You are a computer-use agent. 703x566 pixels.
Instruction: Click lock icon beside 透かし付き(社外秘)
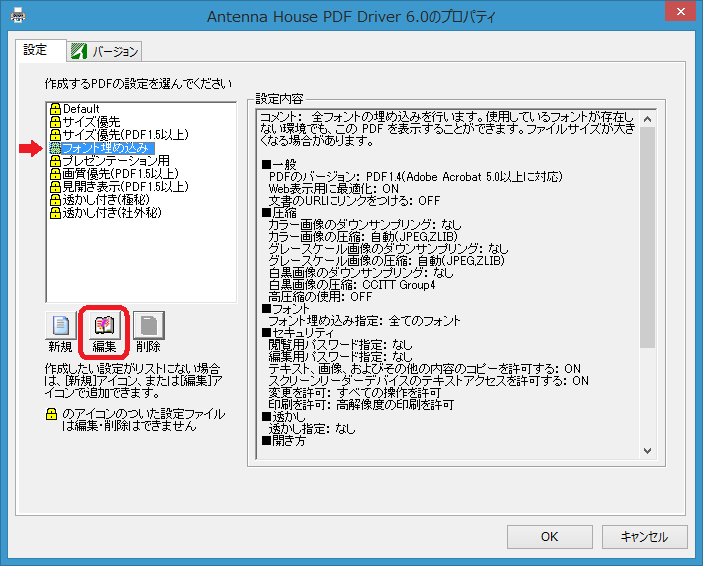tap(55, 213)
